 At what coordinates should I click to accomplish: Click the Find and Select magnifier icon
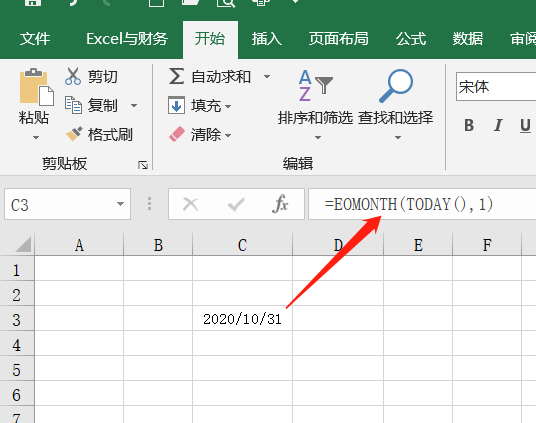pyautogui.click(x=396, y=86)
